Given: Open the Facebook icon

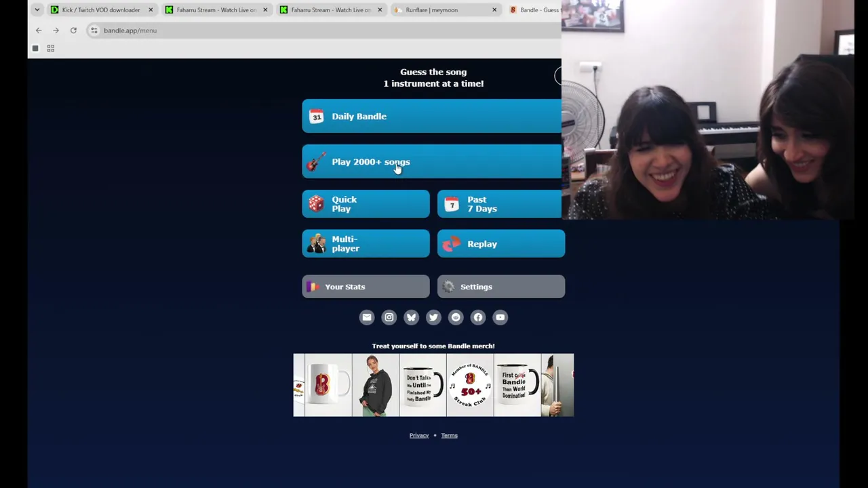Looking at the screenshot, I should tap(478, 317).
